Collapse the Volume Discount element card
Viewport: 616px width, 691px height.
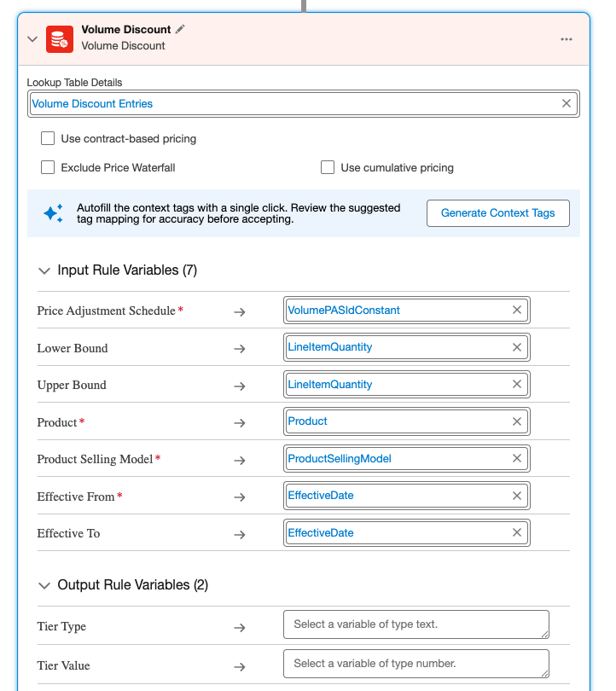tap(32, 39)
